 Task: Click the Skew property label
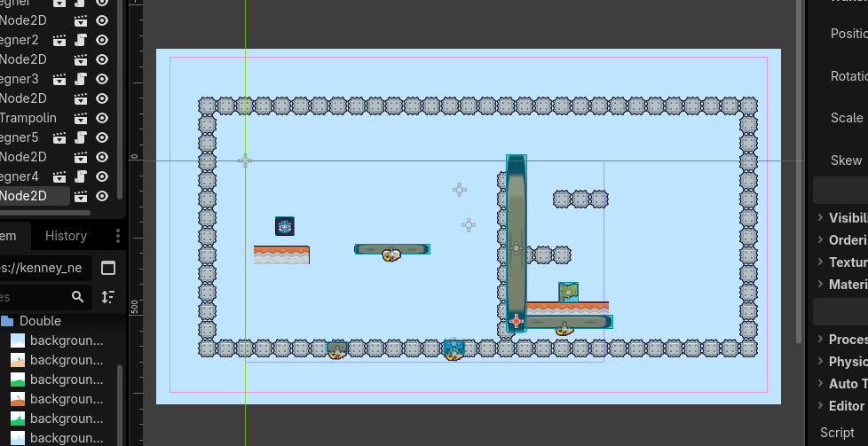click(x=847, y=160)
